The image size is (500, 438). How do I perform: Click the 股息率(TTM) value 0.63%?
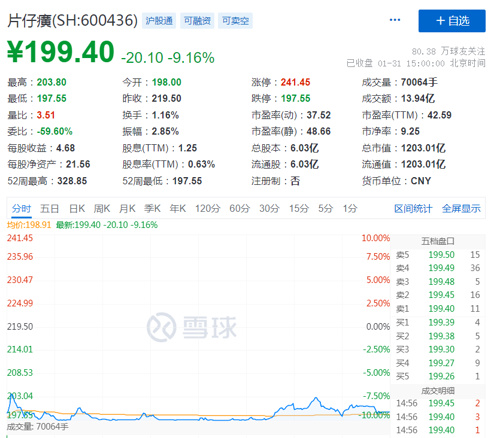pos(201,164)
